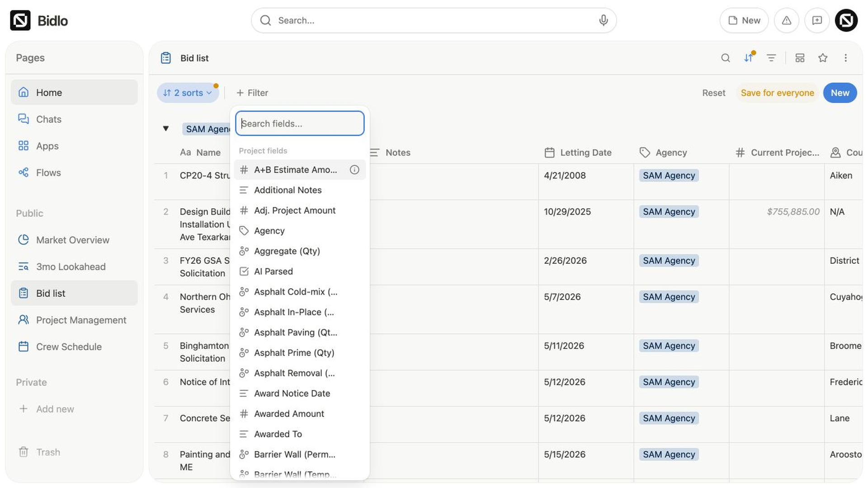
Task: Focus the Search fields input
Action: tap(300, 123)
